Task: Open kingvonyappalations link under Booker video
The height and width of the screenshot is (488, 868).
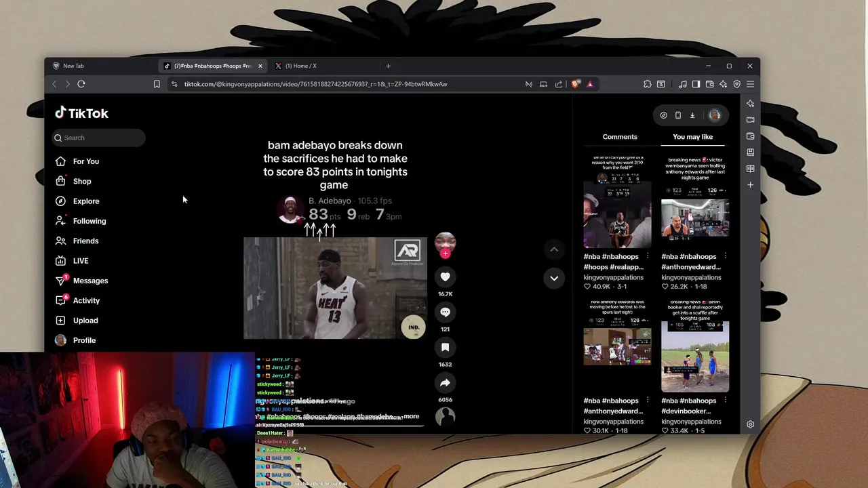Action: (691, 422)
